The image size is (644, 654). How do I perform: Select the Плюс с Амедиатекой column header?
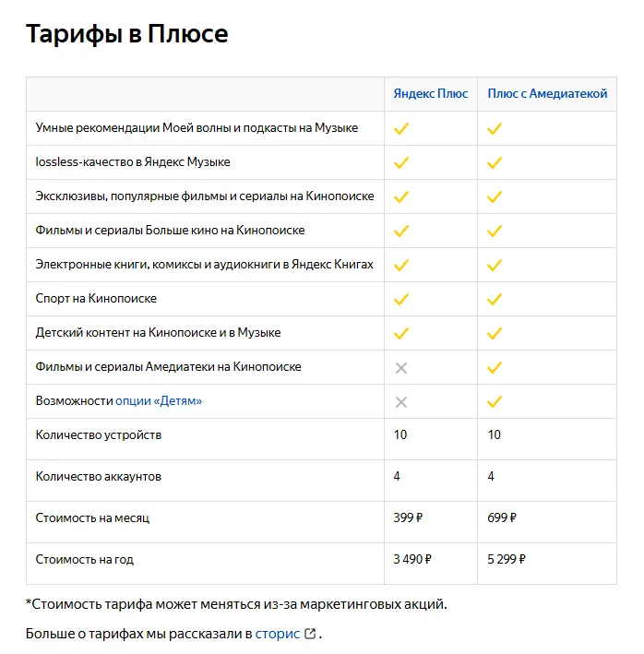coord(547,94)
